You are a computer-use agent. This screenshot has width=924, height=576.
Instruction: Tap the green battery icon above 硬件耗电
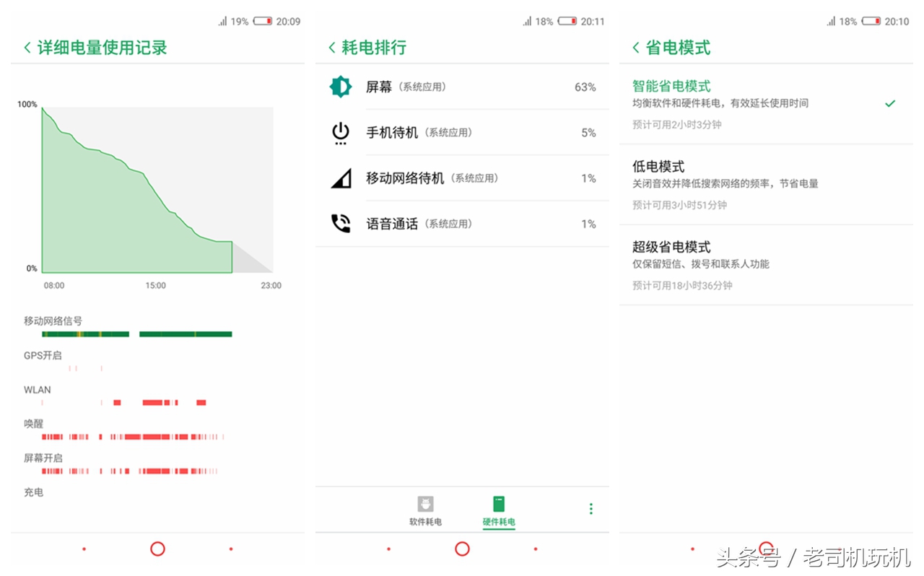(499, 504)
